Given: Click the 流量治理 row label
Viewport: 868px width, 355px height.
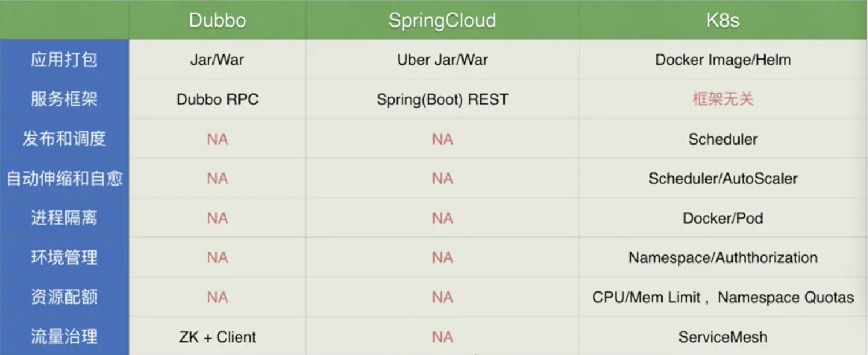Looking at the screenshot, I should [x=64, y=336].
